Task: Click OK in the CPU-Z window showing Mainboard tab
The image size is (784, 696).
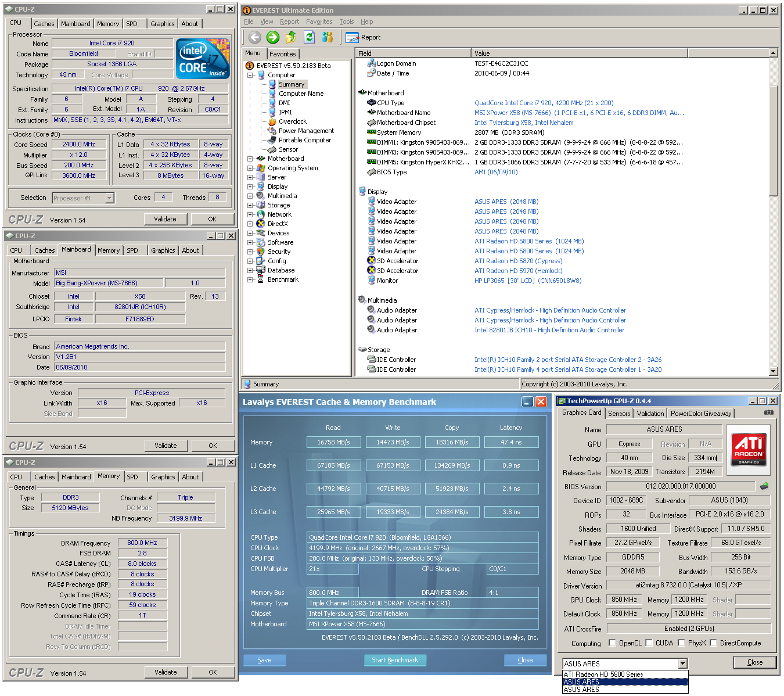Action: pos(213,446)
